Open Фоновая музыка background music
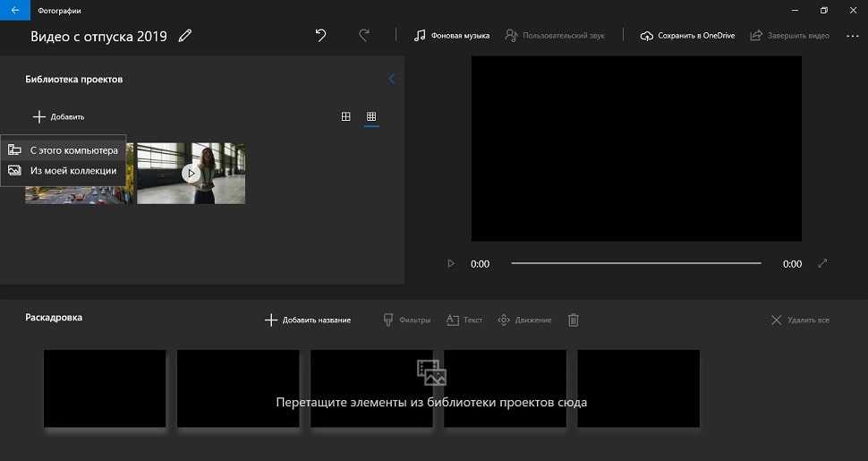 click(452, 36)
